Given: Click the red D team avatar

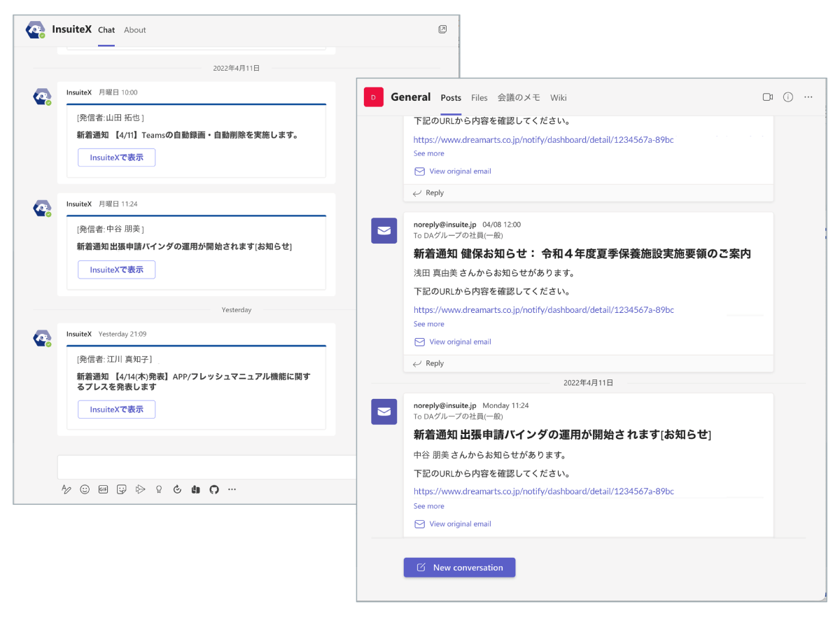Looking at the screenshot, I should click(x=373, y=97).
